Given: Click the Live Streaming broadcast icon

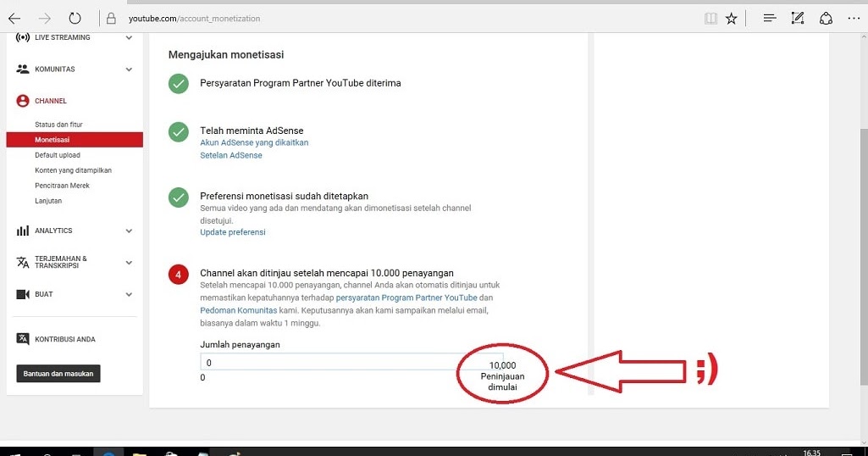Looking at the screenshot, I should [x=23, y=37].
